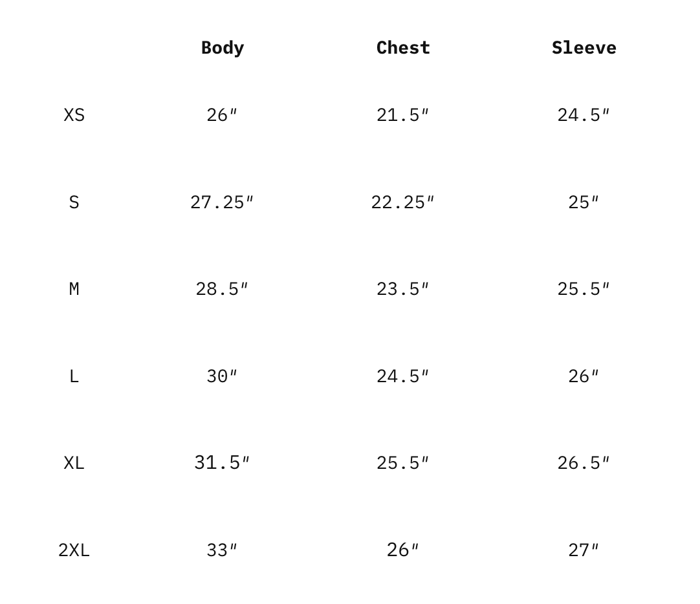Select the 2XL size row label
The height and width of the screenshot is (604, 700).
click(74, 550)
